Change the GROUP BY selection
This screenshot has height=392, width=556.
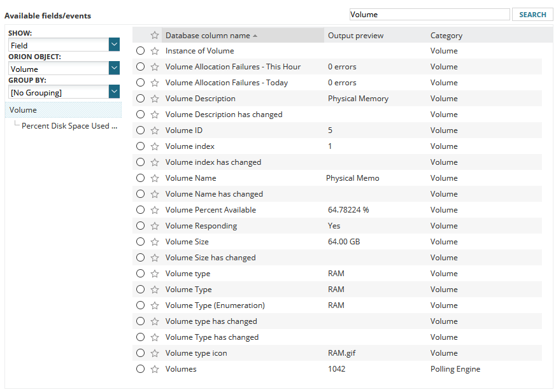pos(113,91)
